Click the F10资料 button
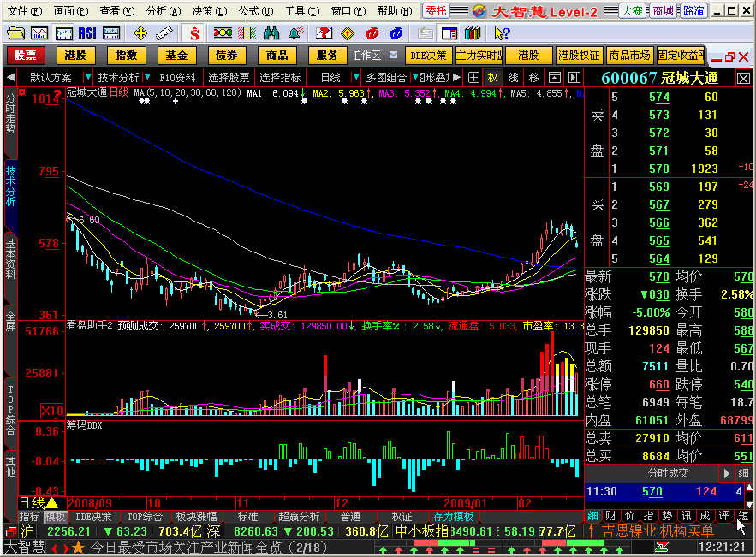The image size is (756, 557). click(x=177, y=78)
